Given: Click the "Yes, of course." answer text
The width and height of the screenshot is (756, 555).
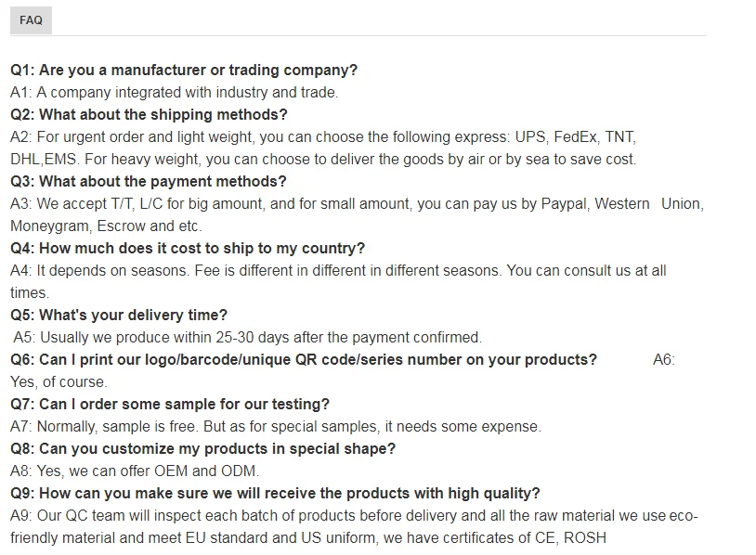Looking at the screenshot, I should [x=59, y=381].
